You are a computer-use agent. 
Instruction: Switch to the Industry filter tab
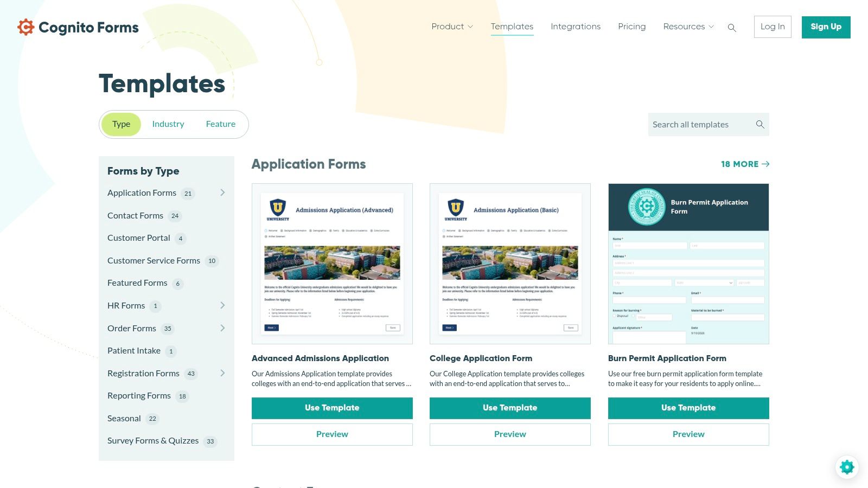pos(168,124)
